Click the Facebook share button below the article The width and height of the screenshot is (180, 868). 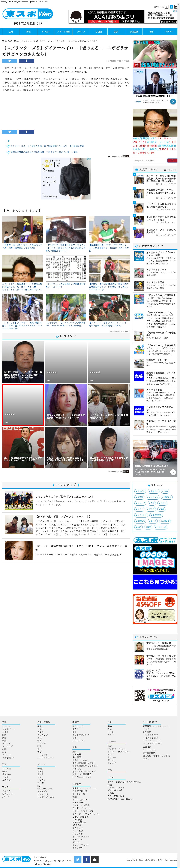[x=26, y=132]
